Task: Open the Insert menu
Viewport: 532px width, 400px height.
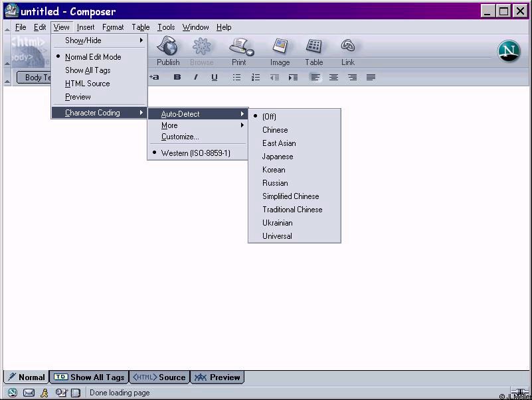Action: [x=86, y=27]
